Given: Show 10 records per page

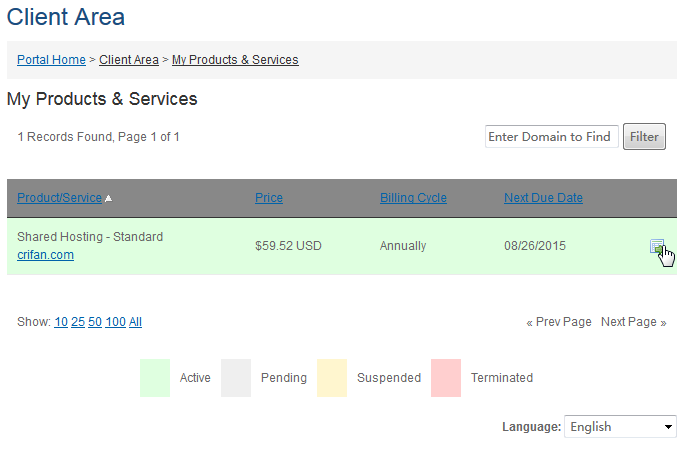Looking at the screenshot, I should pyautogui.click(x=61, y=322).
